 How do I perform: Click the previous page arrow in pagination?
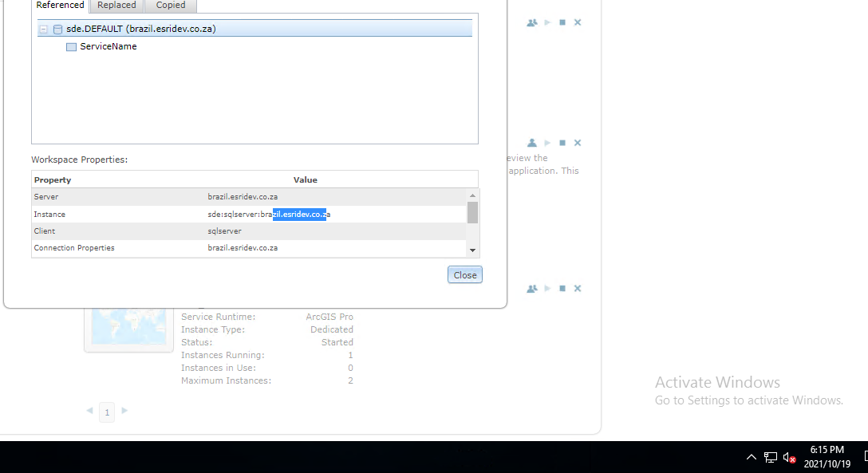[x=89, y=412]
